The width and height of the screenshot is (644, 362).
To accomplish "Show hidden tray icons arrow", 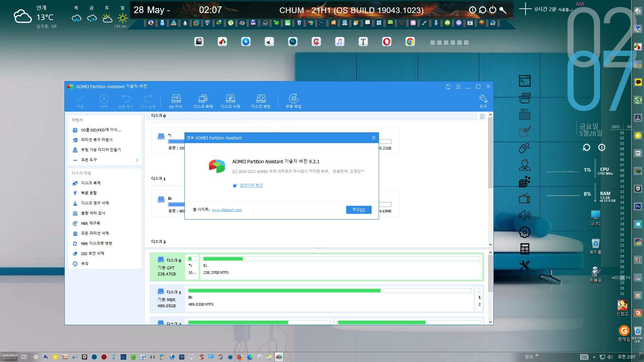I will pos(594,357).
